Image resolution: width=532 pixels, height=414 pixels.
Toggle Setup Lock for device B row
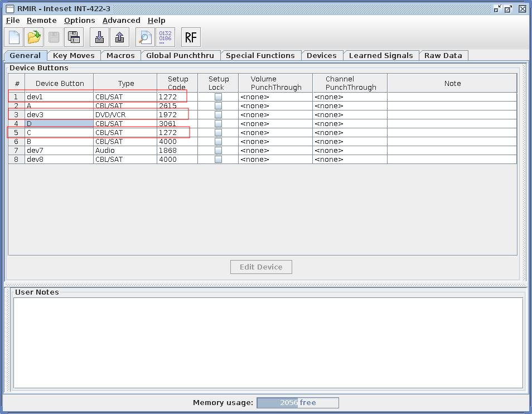[218, 141]
